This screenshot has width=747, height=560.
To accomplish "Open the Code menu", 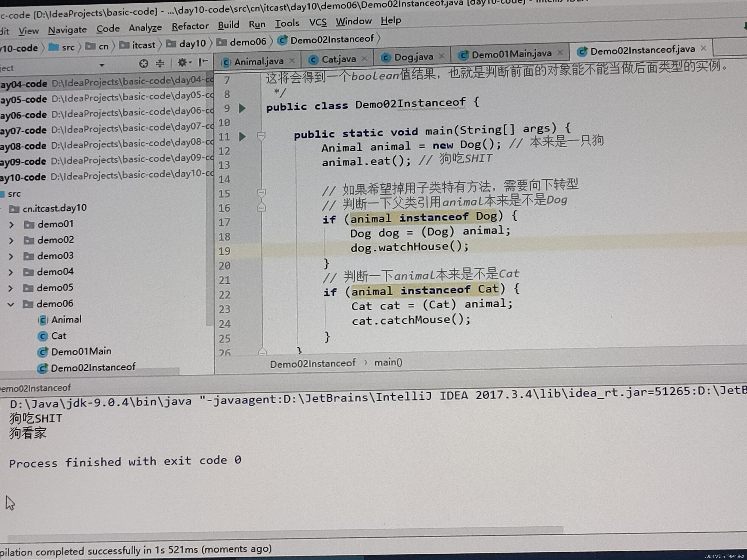I will 108,29.
